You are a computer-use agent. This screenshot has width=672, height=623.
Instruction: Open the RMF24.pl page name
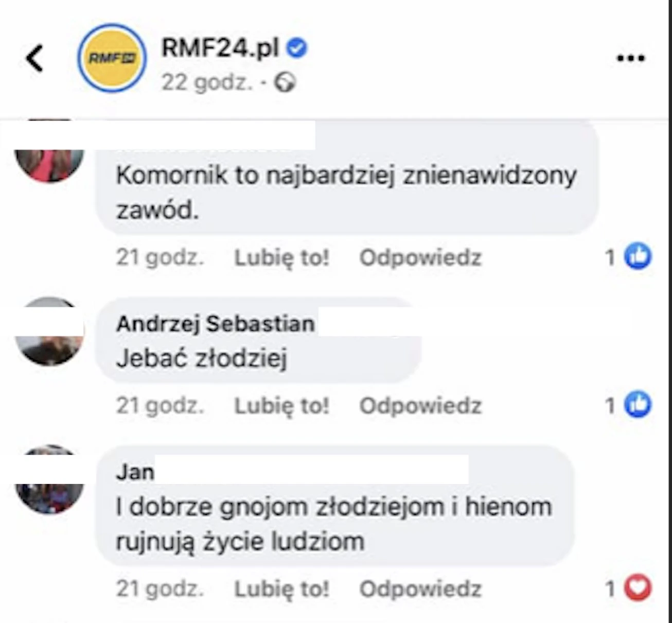point(220,48)
